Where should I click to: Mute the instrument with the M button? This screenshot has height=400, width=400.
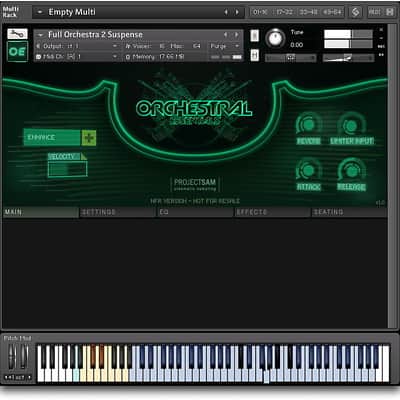pyautogui.click(x=254, y=55)
